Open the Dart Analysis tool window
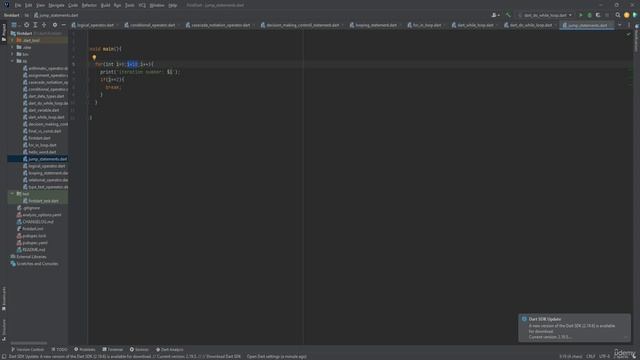Viewport: 640px width, 360px height. [x=169, y=349]
